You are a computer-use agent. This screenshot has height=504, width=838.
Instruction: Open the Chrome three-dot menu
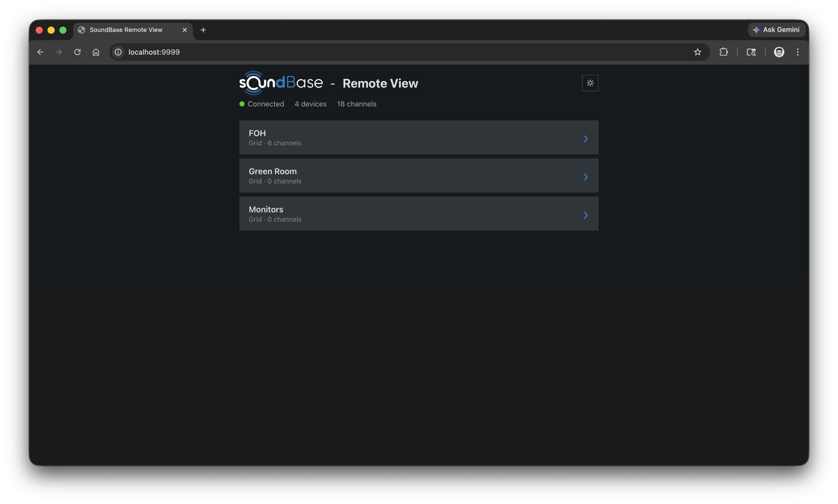pos(797,52)
